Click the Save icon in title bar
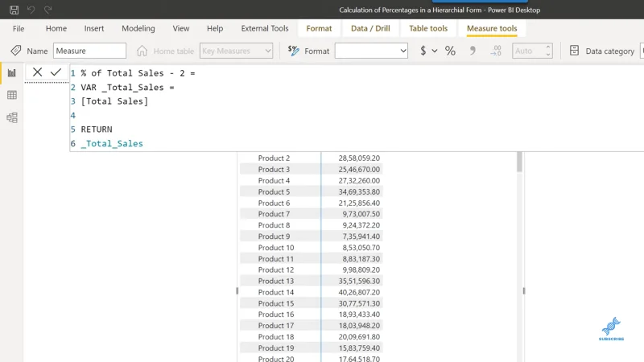This screenshot has width=644, height=362. coord(14,10)
